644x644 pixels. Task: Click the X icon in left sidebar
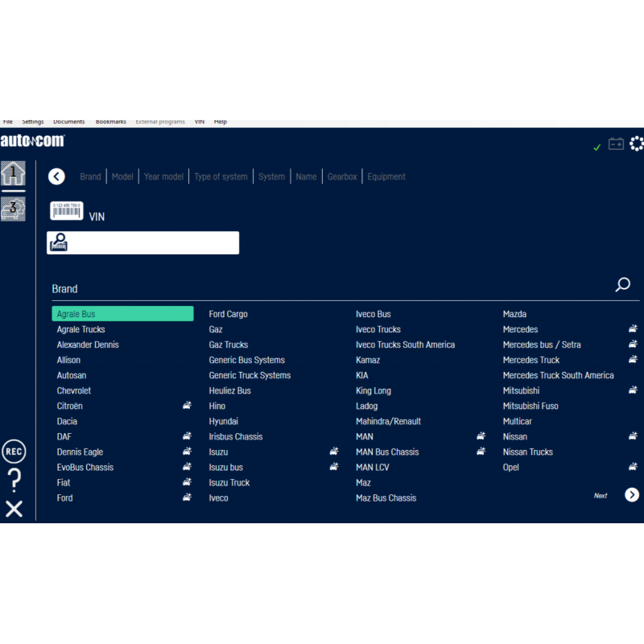[x=14, y=509]
